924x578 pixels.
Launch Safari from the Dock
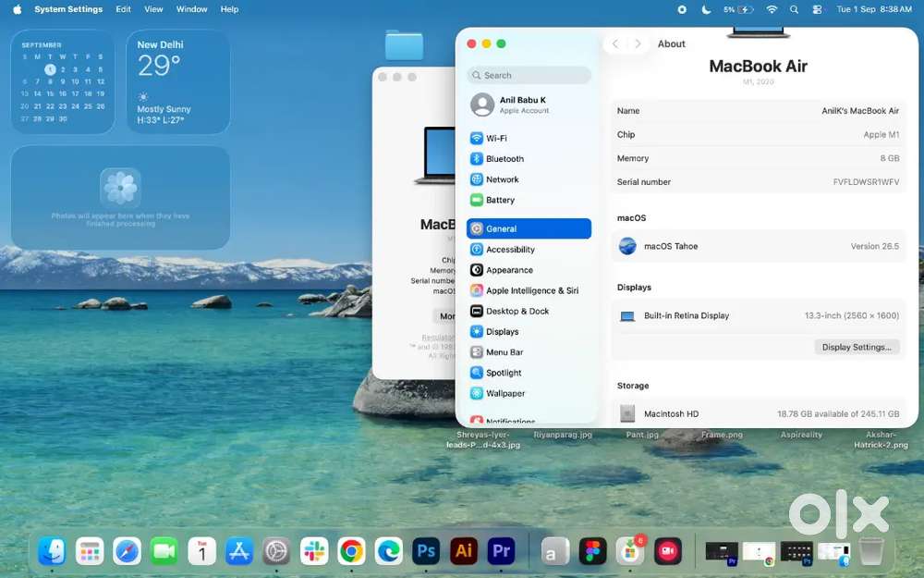128,552
